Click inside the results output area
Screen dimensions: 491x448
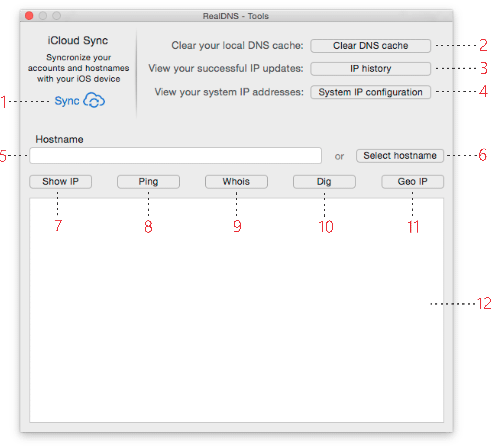pos(237,310)
